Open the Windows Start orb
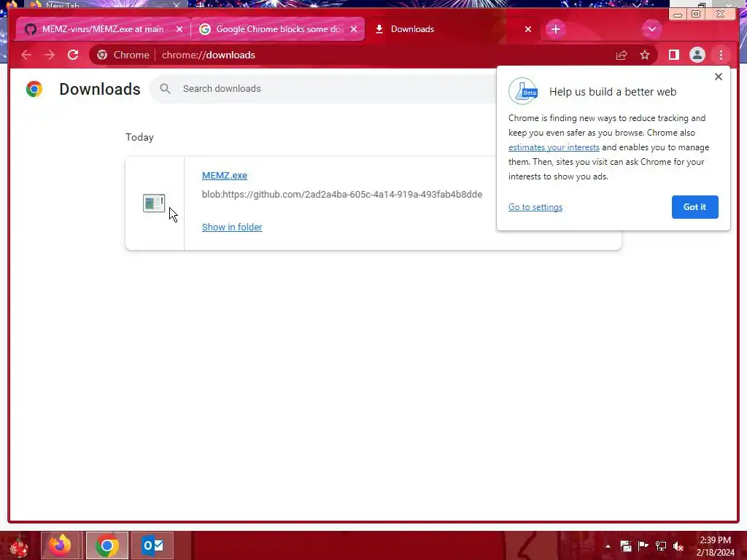The width and height of the screenshot is (747, 560). point(18,545)
